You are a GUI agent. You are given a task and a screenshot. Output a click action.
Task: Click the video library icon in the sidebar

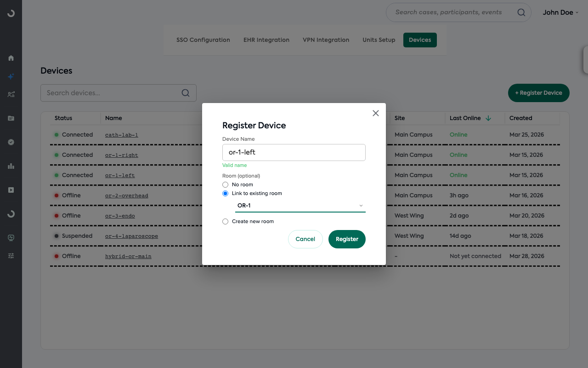pyautogui.click(x=11, y=190)
